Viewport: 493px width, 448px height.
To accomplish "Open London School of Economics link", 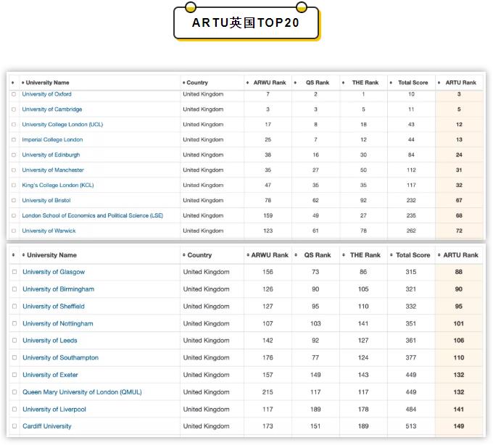I will point(93,216).
